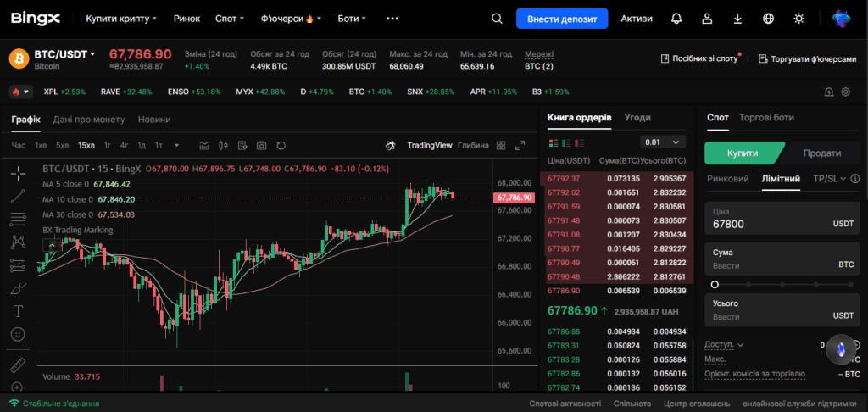
Task: Click the Ціна price input field
Action: click(782, 220)
